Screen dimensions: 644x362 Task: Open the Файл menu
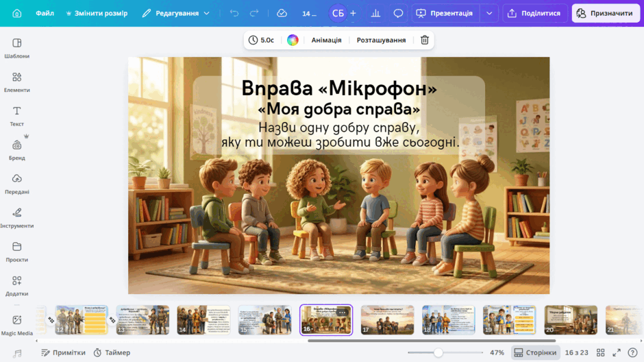(45, 13)
